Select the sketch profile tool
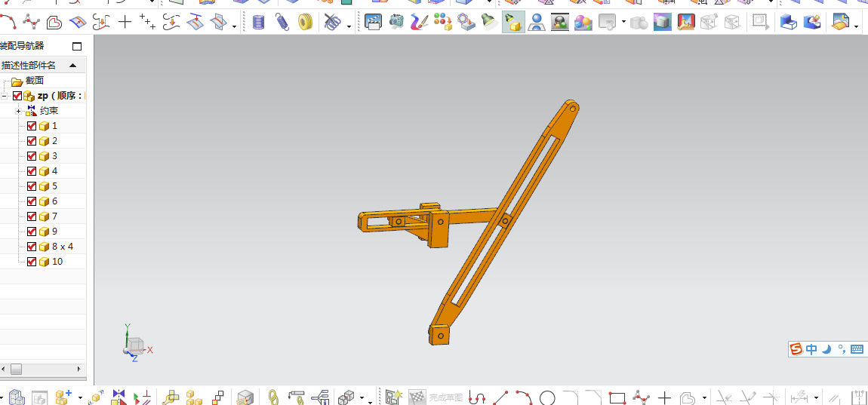This screenshot has width=868, height=405. (x=477, y=397)
